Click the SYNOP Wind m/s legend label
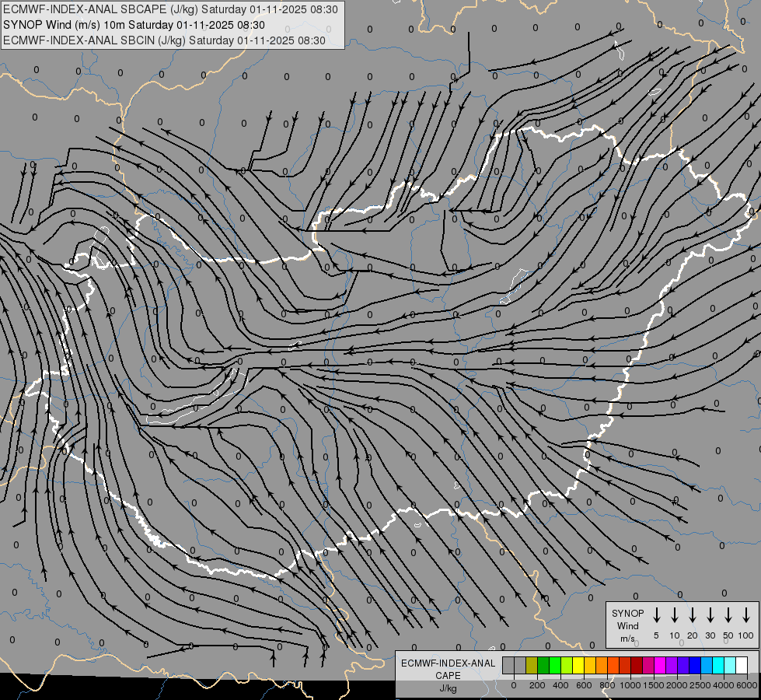 pyautogui.click(x=627, y=625)
